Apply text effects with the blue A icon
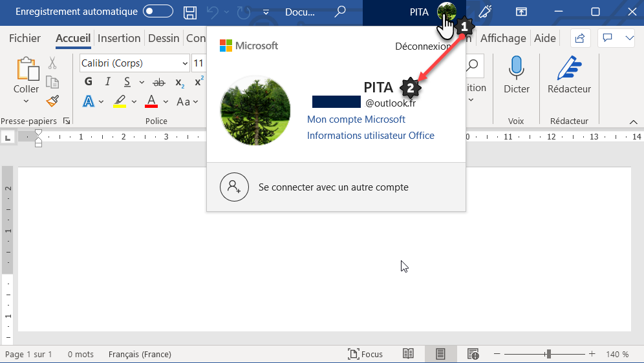The width and height of the screenshot is (644, 363). pos(89,101)
